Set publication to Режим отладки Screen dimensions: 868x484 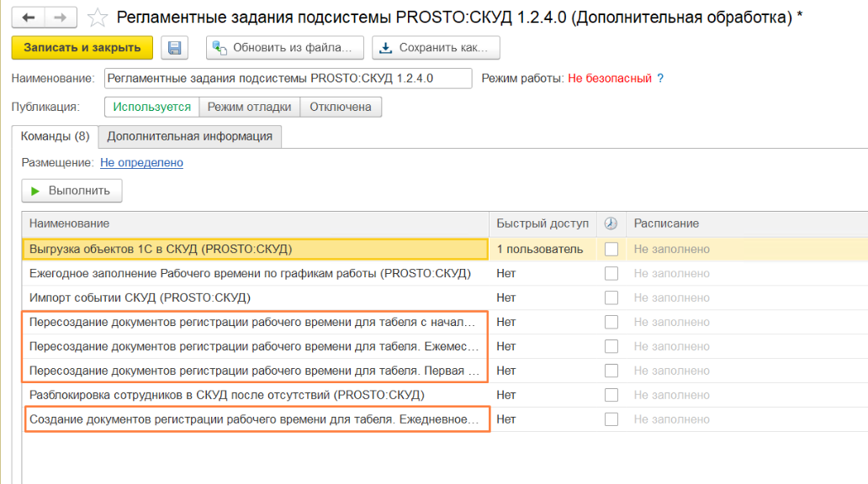249,107
